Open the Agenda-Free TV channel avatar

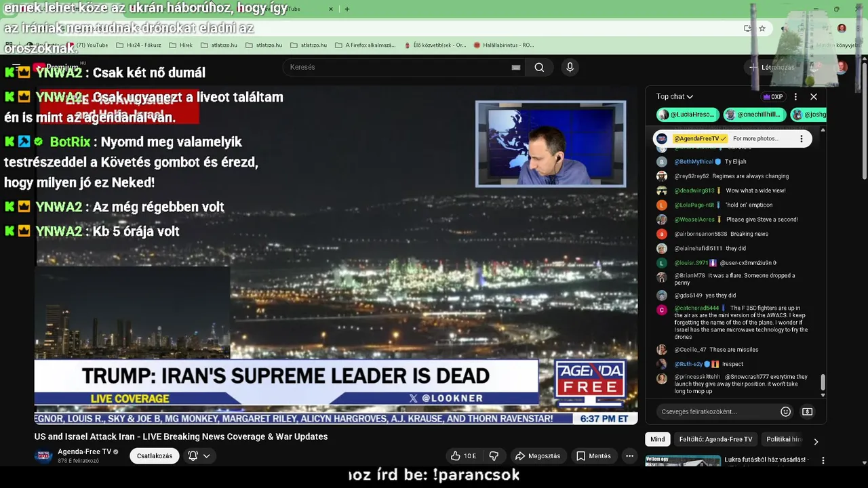[x=43, y=455]
